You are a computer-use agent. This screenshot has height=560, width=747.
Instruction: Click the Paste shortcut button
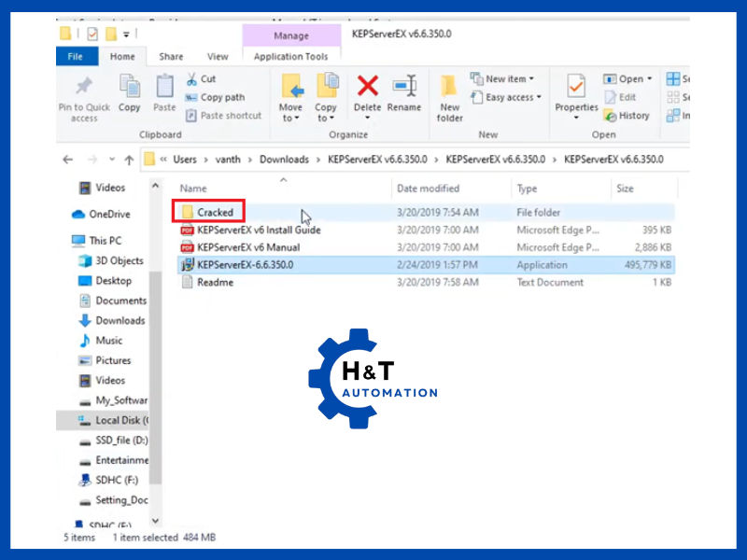click(230, 116)
